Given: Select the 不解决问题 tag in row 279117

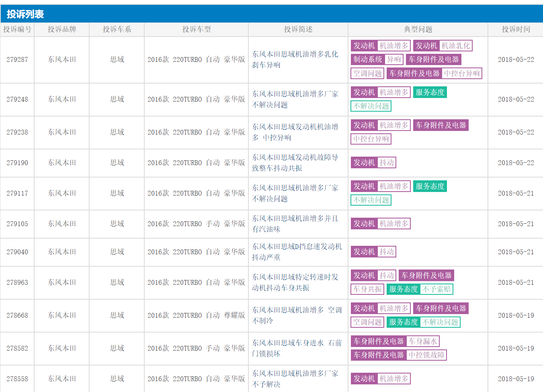Looking at the screenshot, I should [x=371, y=200].
